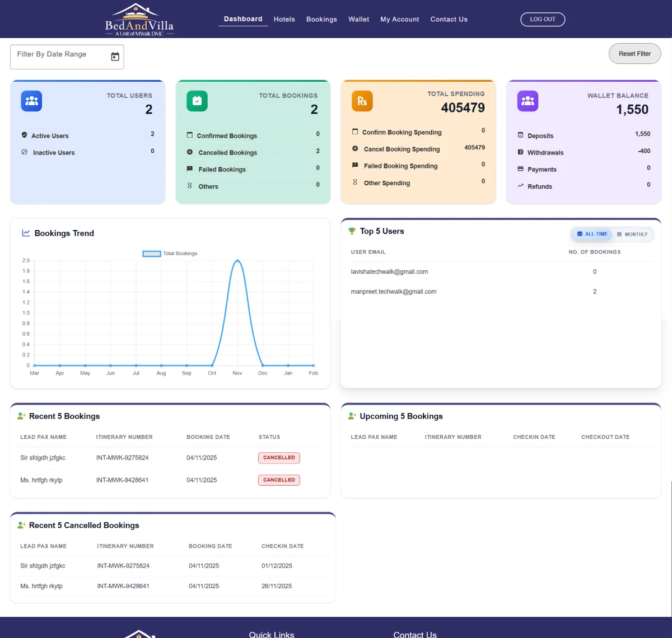Click the Total Users people icon
Viewport: 672px width, 638px height.
31,101
